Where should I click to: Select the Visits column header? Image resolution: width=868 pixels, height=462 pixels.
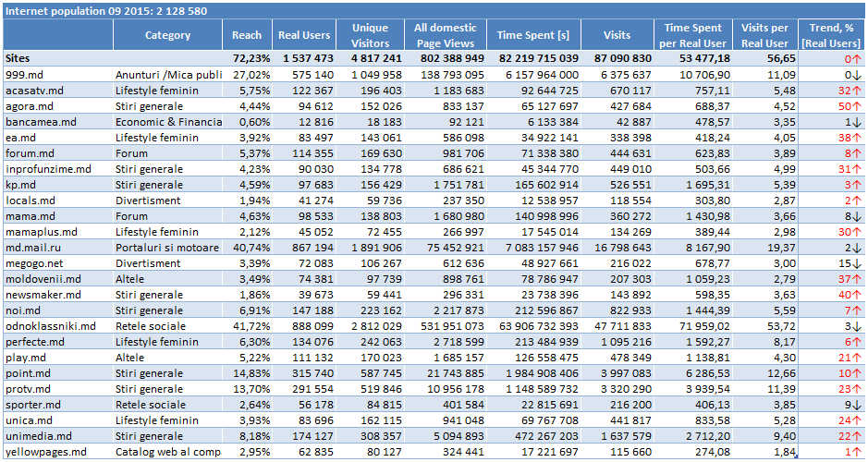617,35
